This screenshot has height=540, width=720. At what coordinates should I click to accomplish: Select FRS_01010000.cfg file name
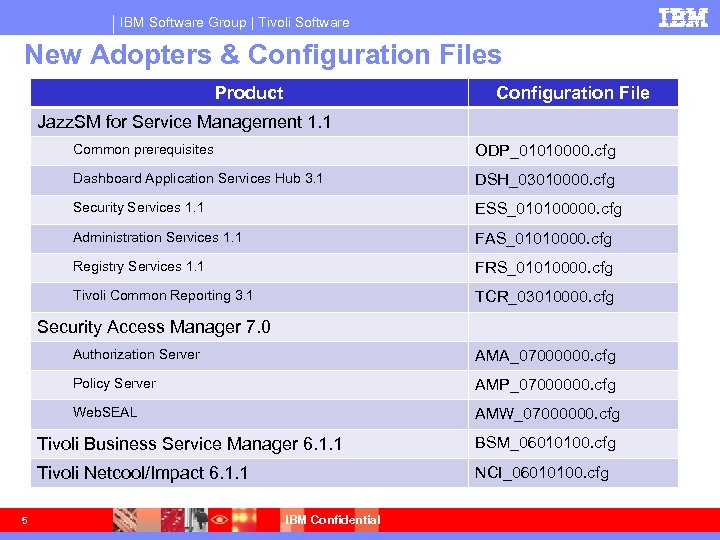pyautogui.click(x=544, y=268)
